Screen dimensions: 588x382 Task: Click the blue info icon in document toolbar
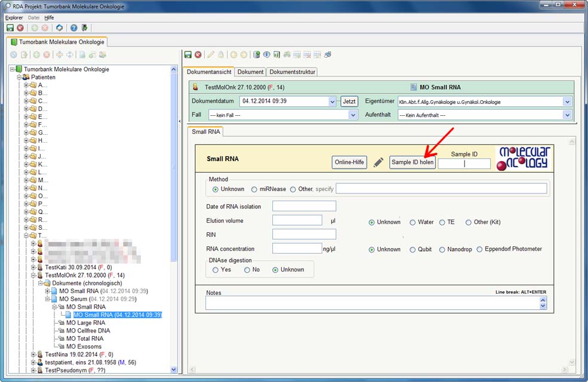pos(267,54)
